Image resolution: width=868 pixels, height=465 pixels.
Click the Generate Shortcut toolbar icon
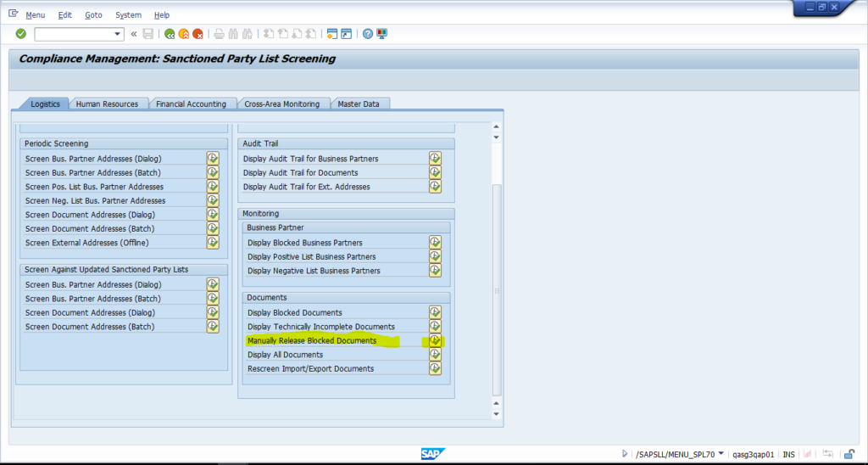pos(346,34)
